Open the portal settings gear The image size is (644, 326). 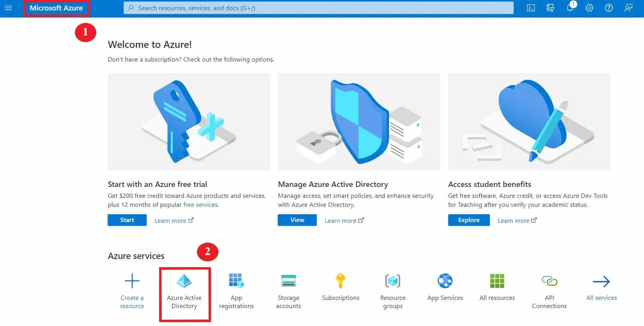tap(589, 8)
